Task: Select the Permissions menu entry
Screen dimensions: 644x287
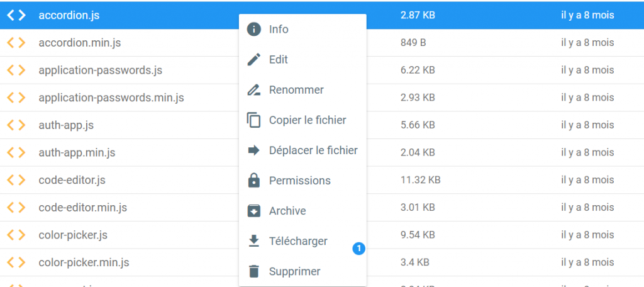Action: (299, 181)
